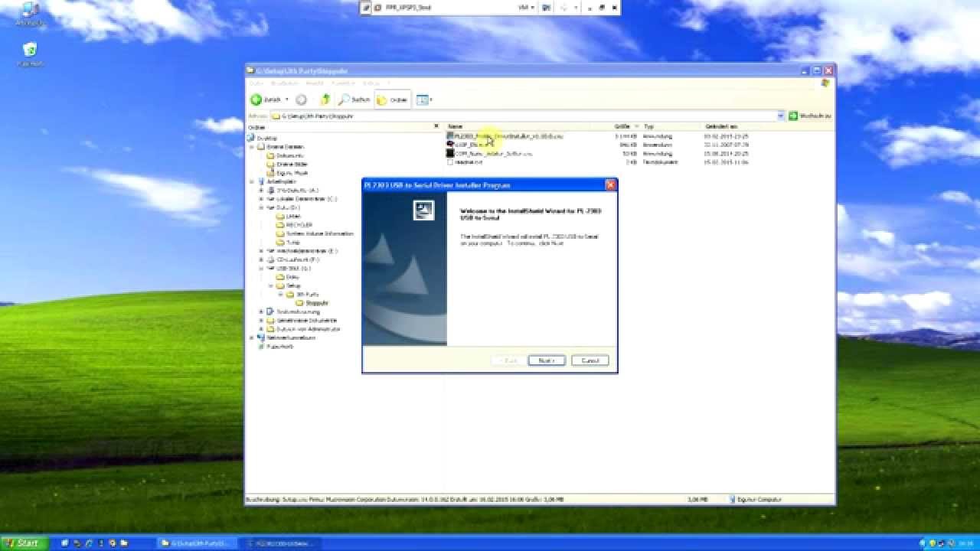Select the PL2303 Prolific DriverInstaller exe file
The image size is (980, 551).
505,136
